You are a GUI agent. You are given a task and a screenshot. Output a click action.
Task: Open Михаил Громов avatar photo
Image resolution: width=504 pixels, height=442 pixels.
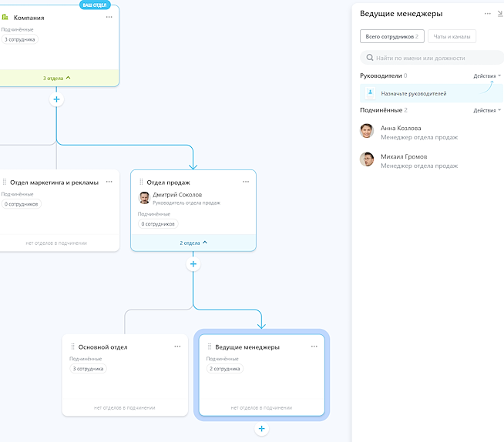click(367, 159)
